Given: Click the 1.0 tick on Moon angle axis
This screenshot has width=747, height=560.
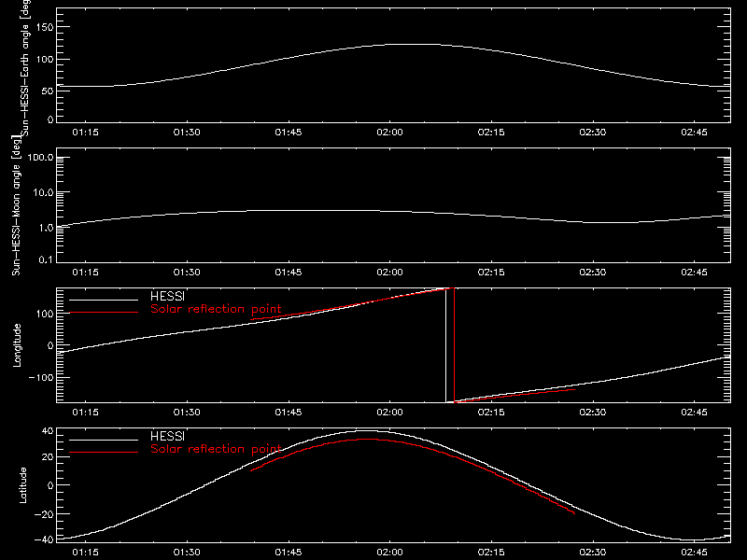Looking at the screenshot, I should coord(46,228).
